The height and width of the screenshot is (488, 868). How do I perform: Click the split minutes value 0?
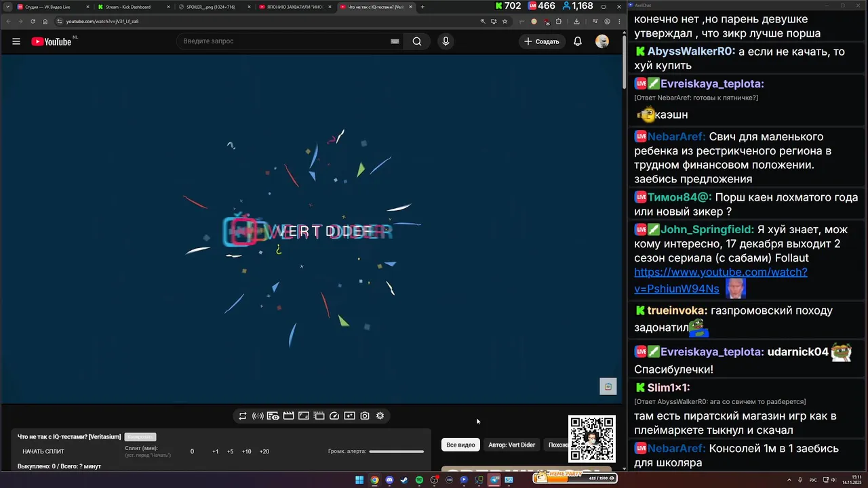(x=192, y=451)
